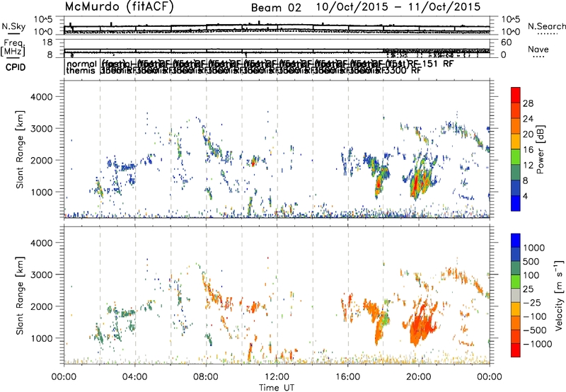Screen dimensions: 566x392
Task: Click the "Slant Range [km]" label of the velocity panel
Action: pos(20,296)
